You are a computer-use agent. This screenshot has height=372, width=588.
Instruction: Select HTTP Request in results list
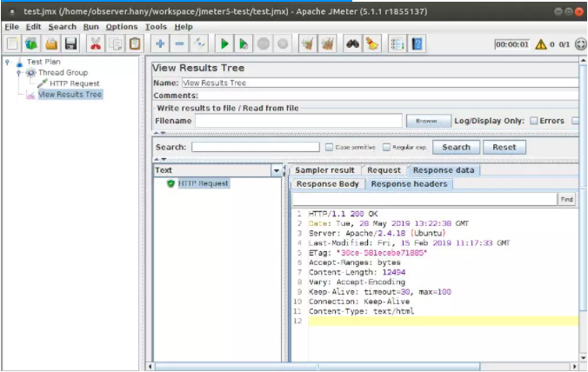[x=203, y=183]
